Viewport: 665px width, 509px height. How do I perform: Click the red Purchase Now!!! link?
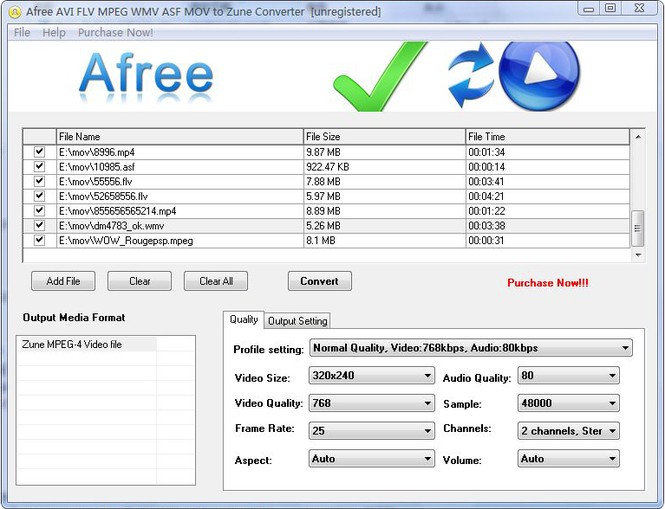click(x=548, y=283)
